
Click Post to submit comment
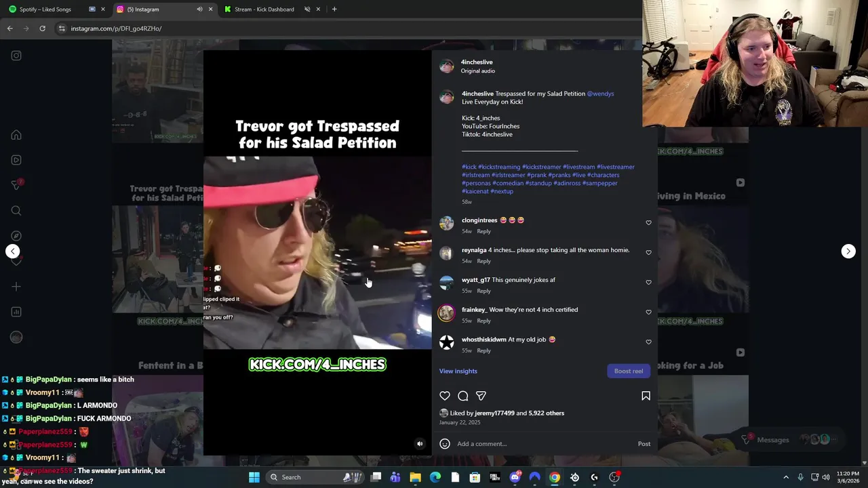click(644, 444)
